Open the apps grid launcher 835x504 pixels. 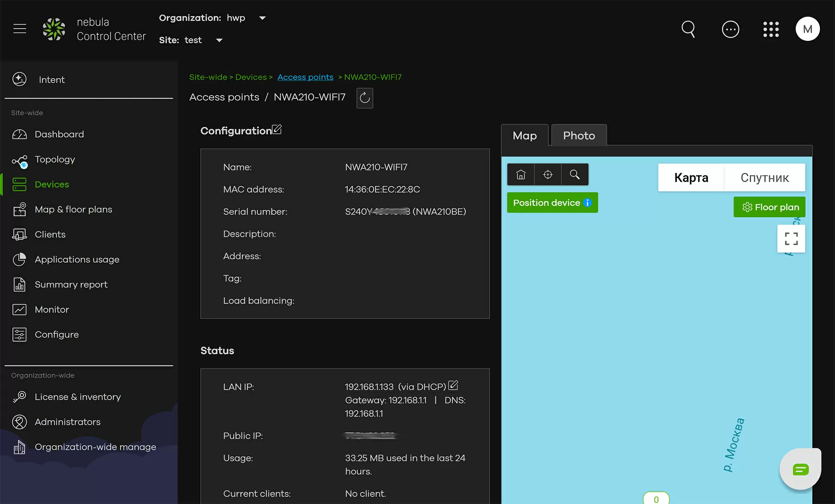(x=771, y=29)
